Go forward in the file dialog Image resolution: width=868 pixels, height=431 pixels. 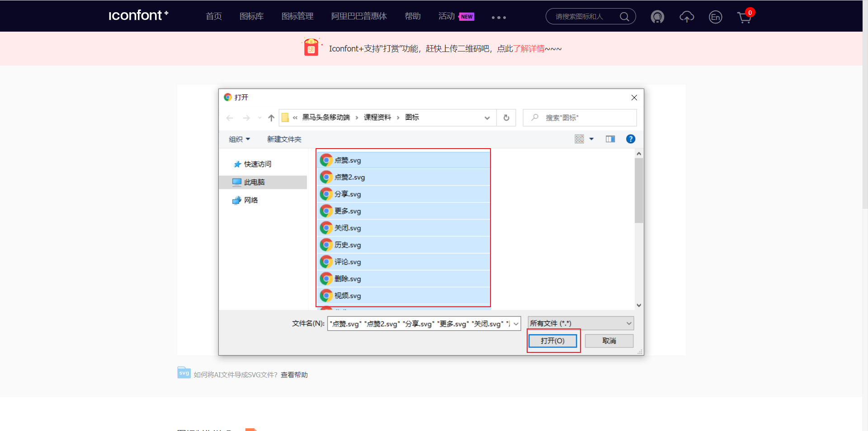tap(246, 118)
